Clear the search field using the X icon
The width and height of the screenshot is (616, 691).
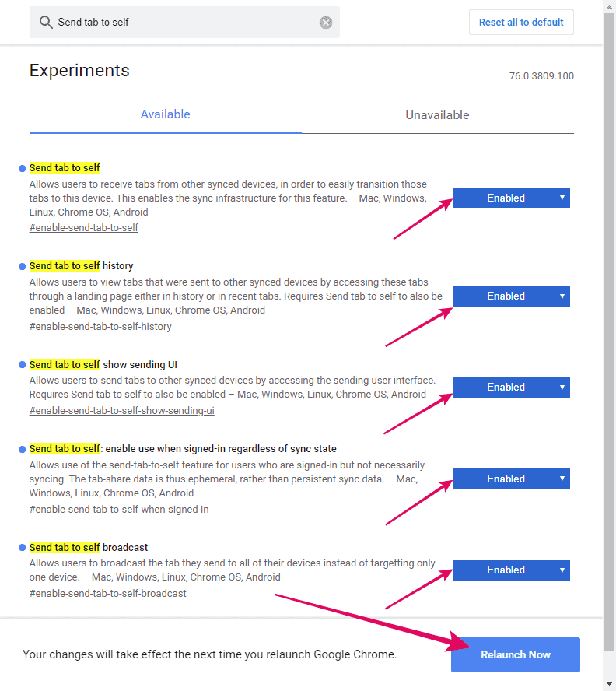click(325, 22)
